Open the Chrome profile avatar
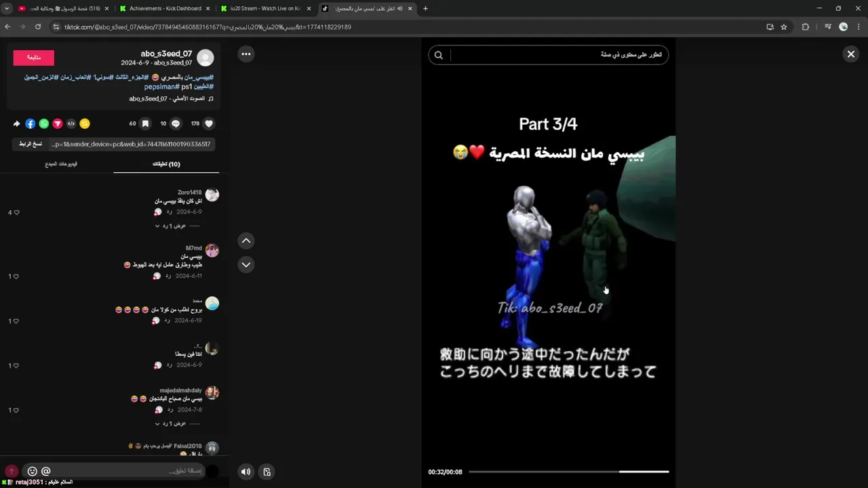 click(x=844, y=27)
